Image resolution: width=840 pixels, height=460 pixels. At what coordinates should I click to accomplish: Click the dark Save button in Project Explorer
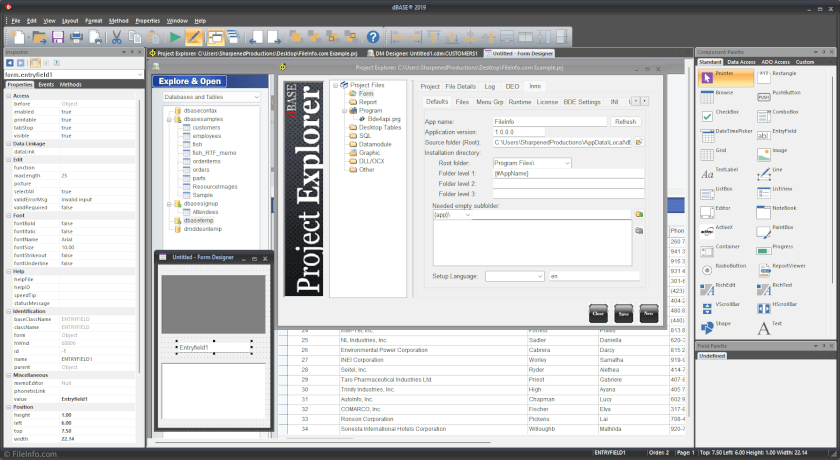(624, 314)
